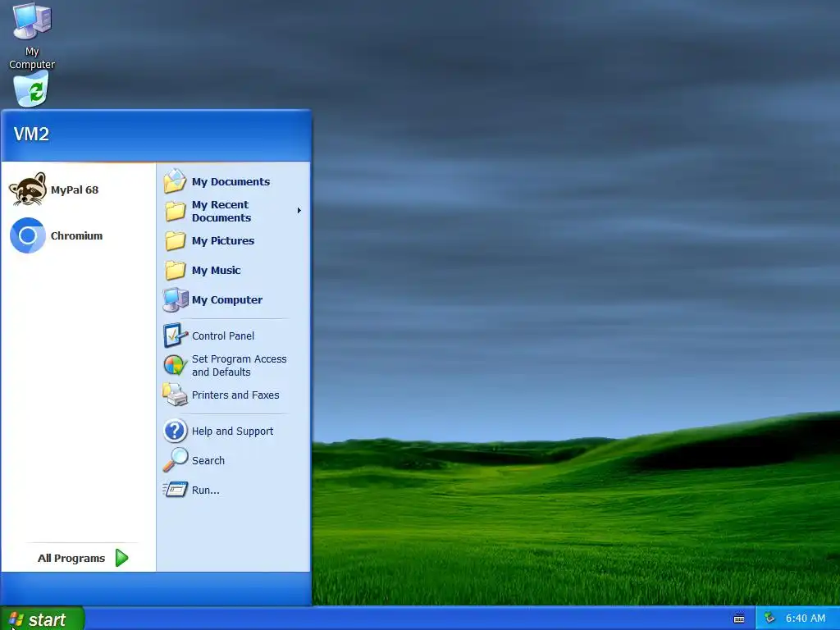Choose the Run... entry
840x630 pixels.
pyautogui.click(x=205, y=491)
